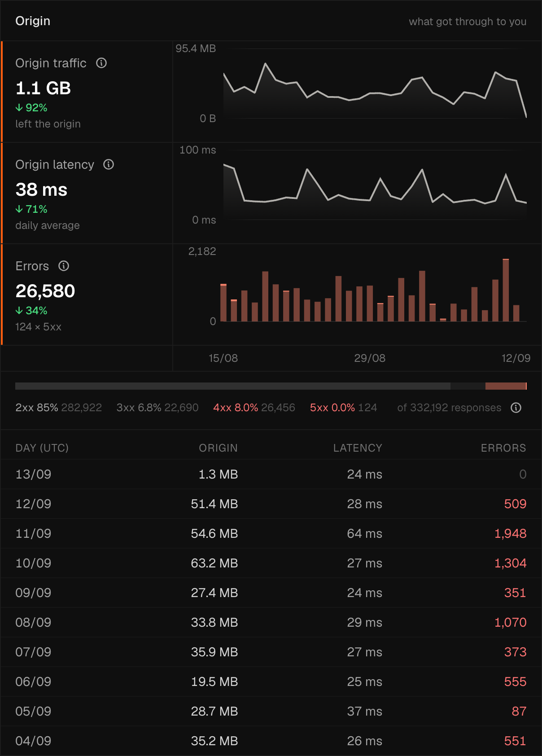
Task: Click the 1,070 errors value
Action: coord(510,622)
